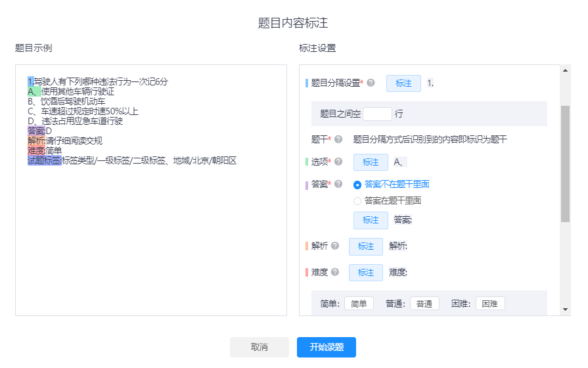The image size is (588, 368).
Task: Click help icon next to 难度
Action: (335, 272)
